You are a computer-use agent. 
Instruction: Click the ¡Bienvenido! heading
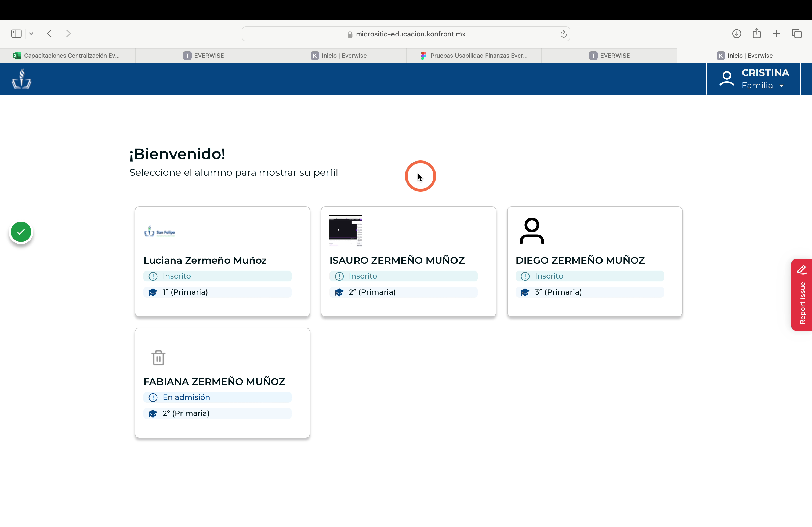coord(177,154)
